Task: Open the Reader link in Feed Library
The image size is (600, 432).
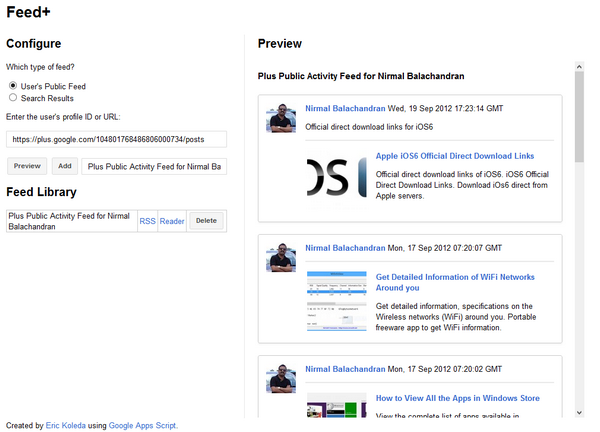Action: point(172,221)
